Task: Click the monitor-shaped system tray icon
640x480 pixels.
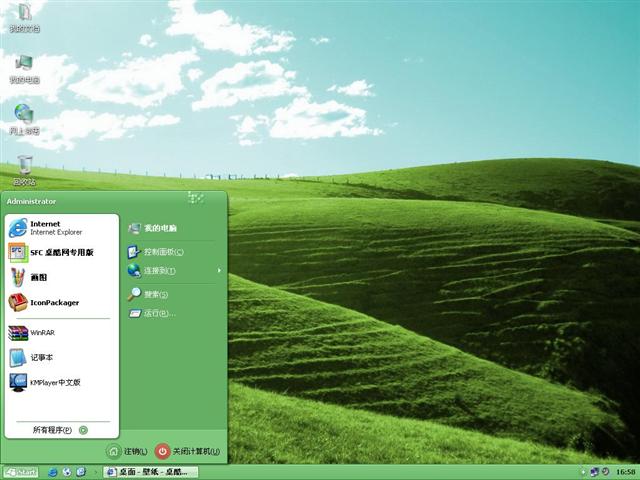Action: coord(595,472)
